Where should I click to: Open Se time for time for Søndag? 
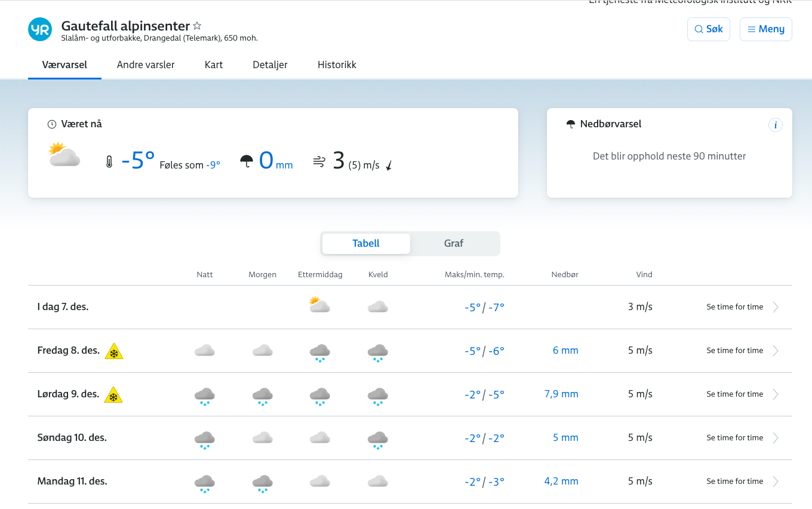click(735, 438)
